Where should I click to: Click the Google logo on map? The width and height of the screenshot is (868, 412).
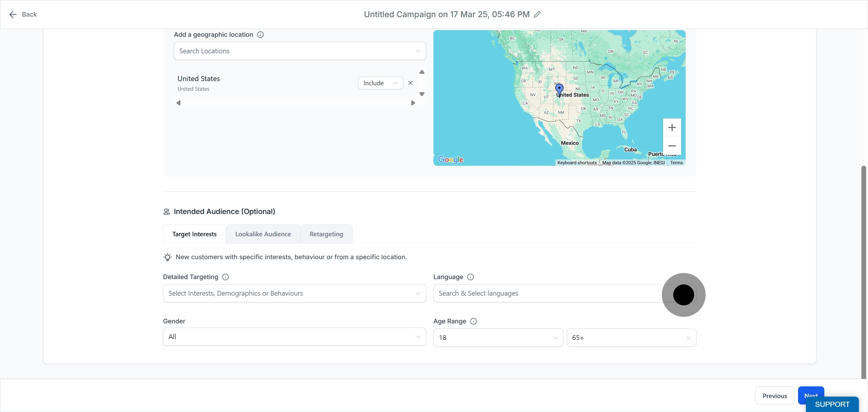pyautogui.click(x=451, y=159)
